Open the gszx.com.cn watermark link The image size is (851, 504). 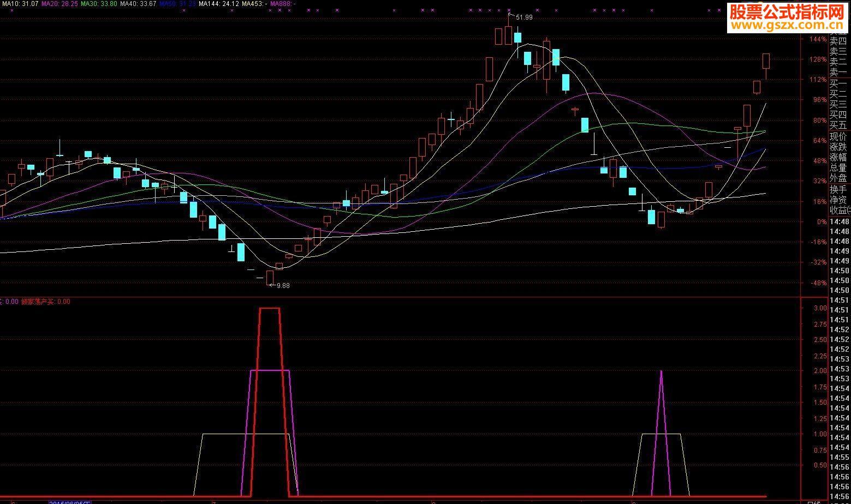pyautogui.click(x=786, y=25)
